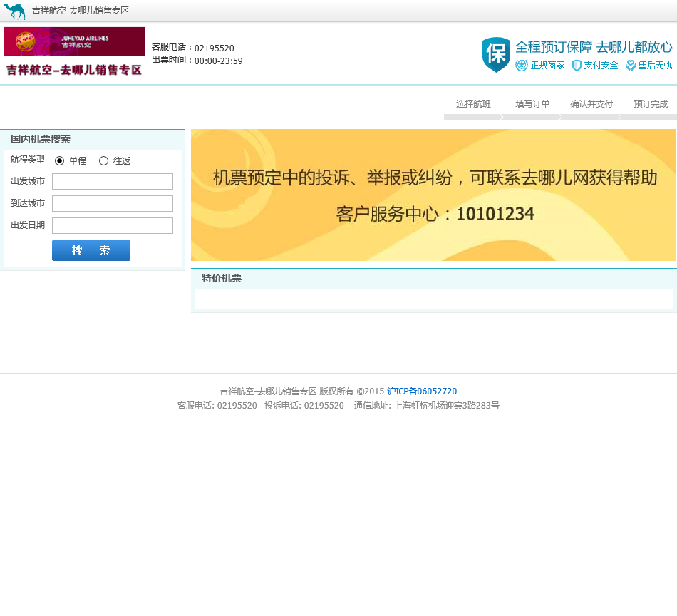Click the 特价机票 section heading
The height and width of the screenshot is (616, 677).
[x=222, y=278]
